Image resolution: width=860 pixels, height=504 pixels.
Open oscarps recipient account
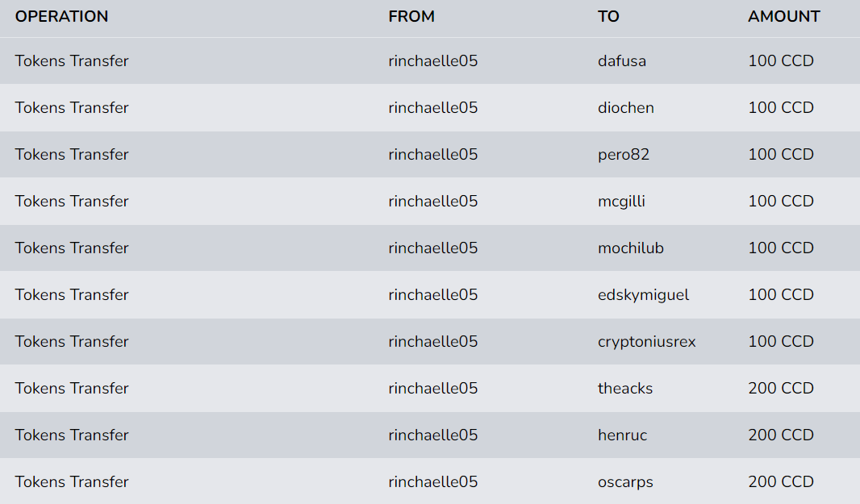(625, 482)
